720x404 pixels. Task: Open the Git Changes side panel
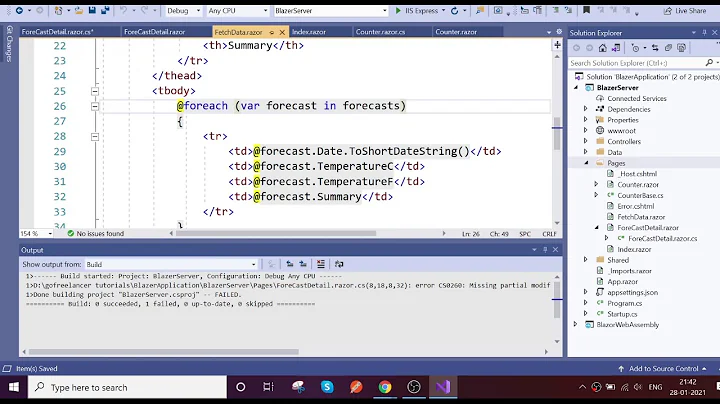point(9,46)
